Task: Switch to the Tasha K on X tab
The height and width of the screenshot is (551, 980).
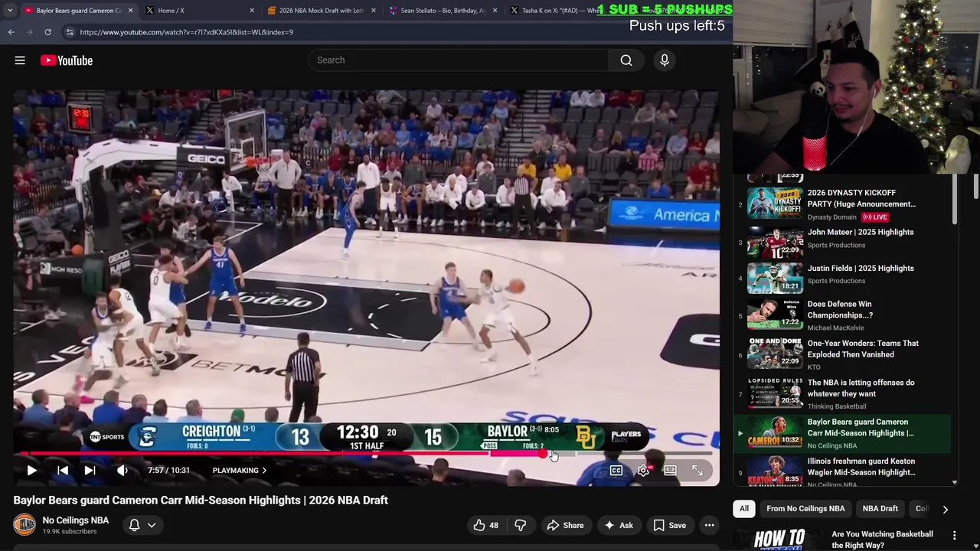Action: pos(559,11)
